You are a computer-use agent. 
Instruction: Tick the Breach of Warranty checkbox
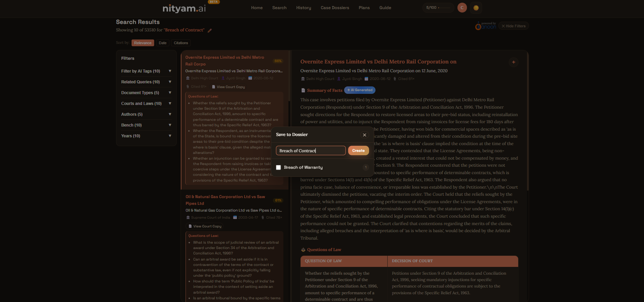coord(278,167)
